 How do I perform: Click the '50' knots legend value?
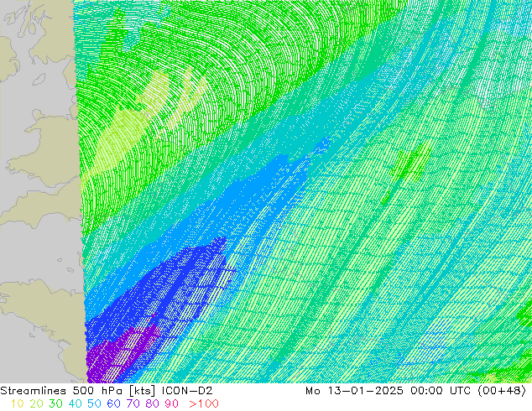tap(94, 403)
